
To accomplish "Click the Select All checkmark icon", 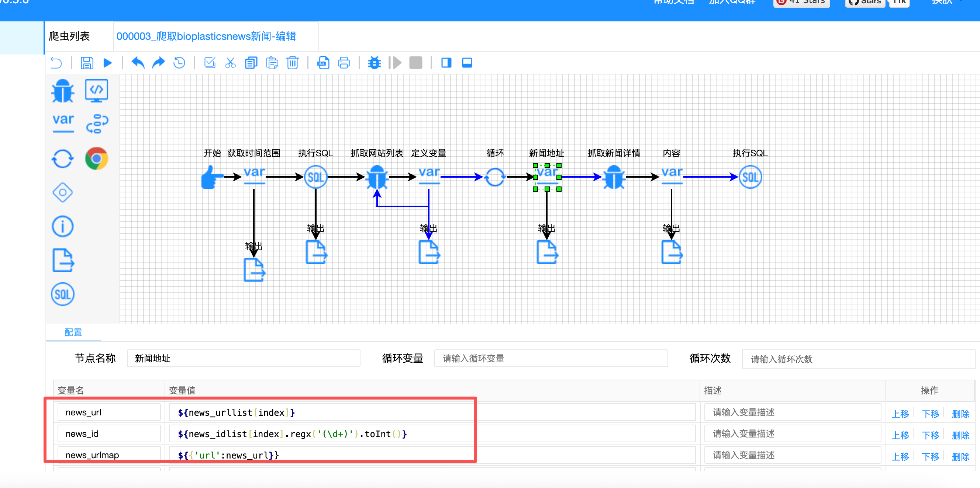I will [x=210, y=63].
